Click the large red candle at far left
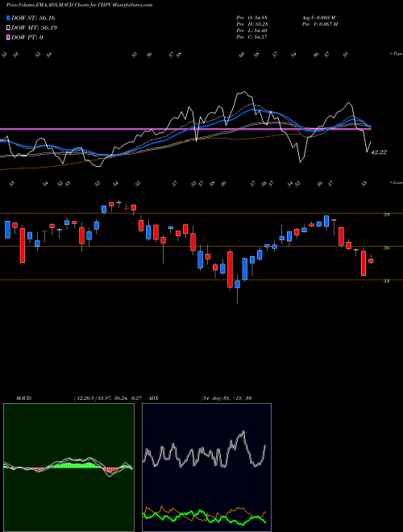This screenshot has height=532, width=403. 22,245
